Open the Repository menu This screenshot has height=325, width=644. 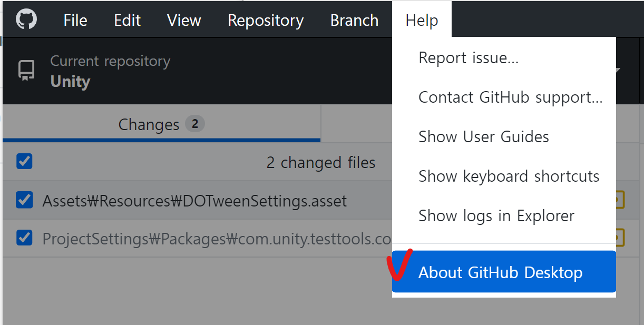(266, 21)
